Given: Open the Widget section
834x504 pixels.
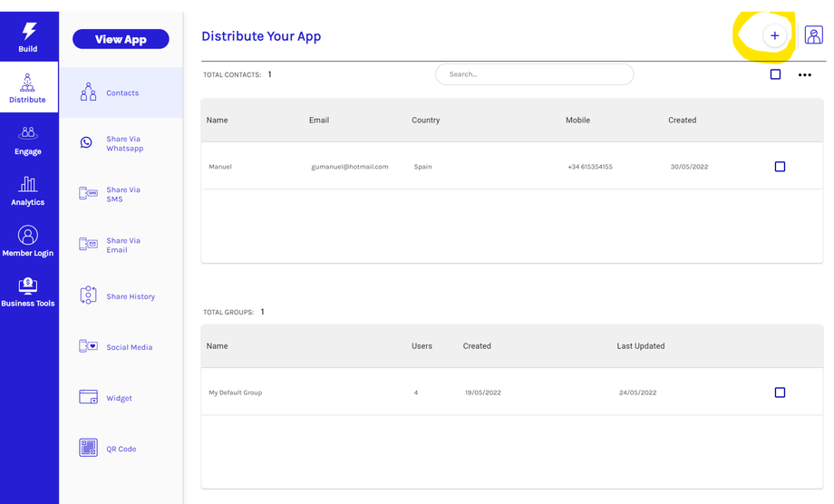Looking at the screenshot, I should coord(118,398).
